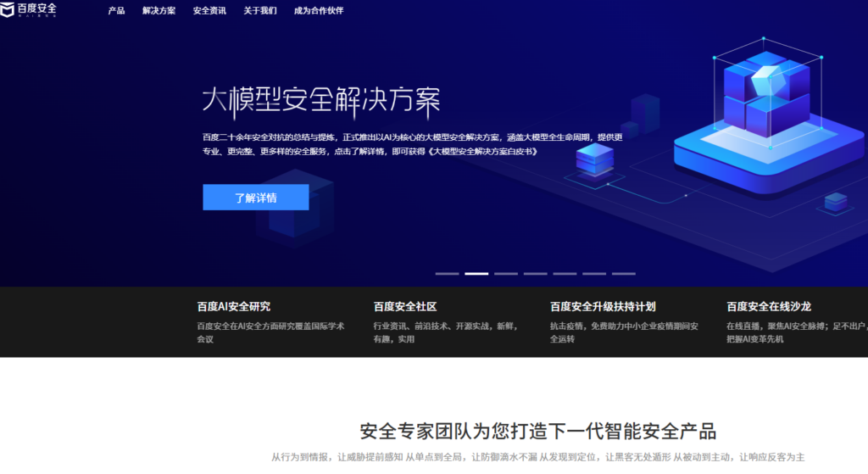Open 百度安全升级扶持计划 link
The image size is (868, 474).
pos(603,307)
